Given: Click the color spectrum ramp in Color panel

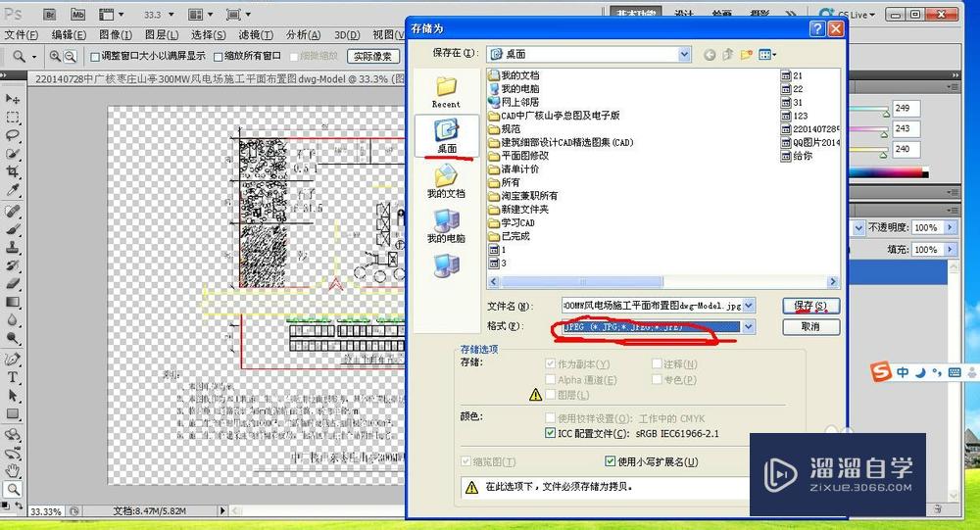Looking at the screenshot, I should [x=890, y=172].
